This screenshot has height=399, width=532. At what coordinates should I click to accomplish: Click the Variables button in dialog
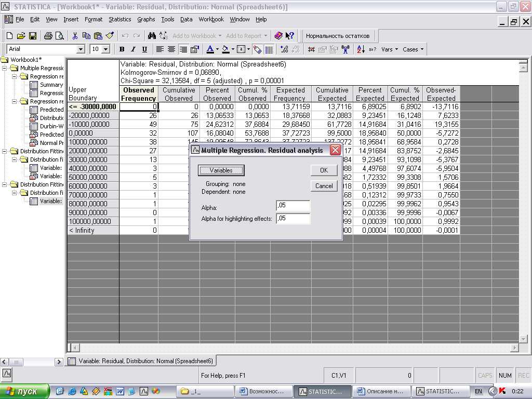[221, 170]
